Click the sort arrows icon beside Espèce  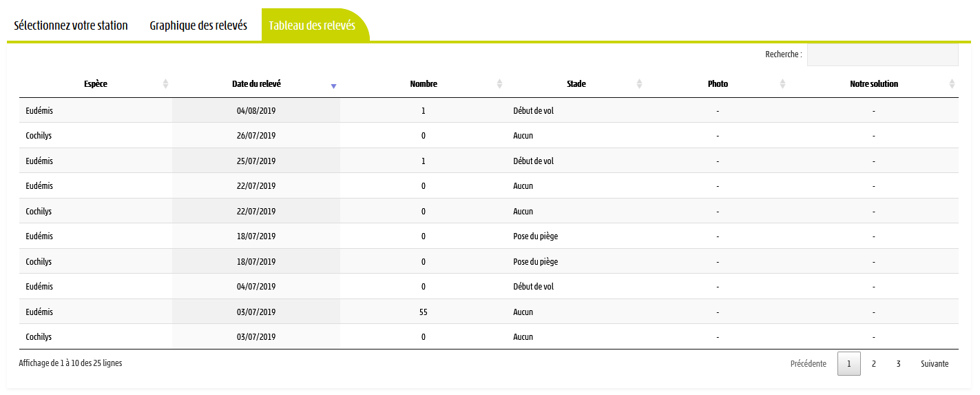click(x=165, y=84)
